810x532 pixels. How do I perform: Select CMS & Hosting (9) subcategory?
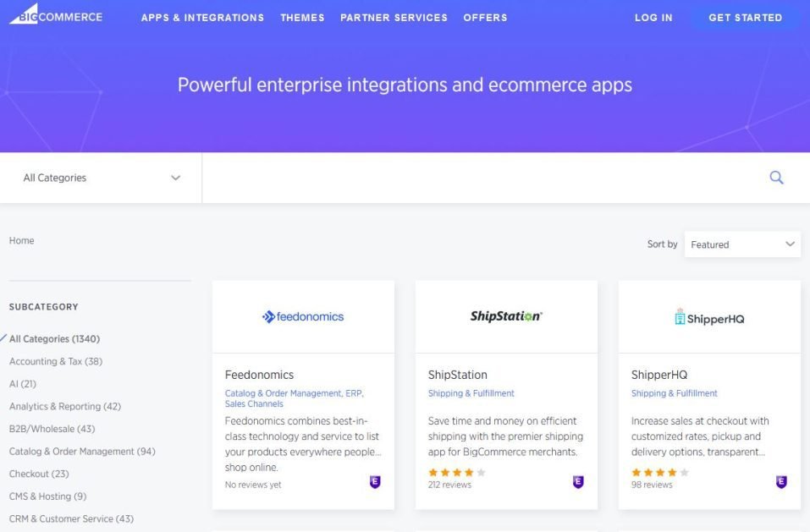coord(47,496)
